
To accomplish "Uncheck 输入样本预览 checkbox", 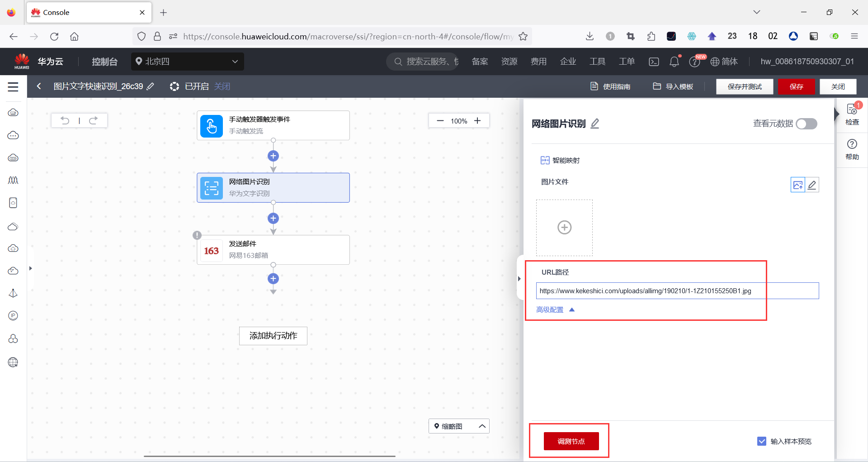I will click(x=762, y=441).
